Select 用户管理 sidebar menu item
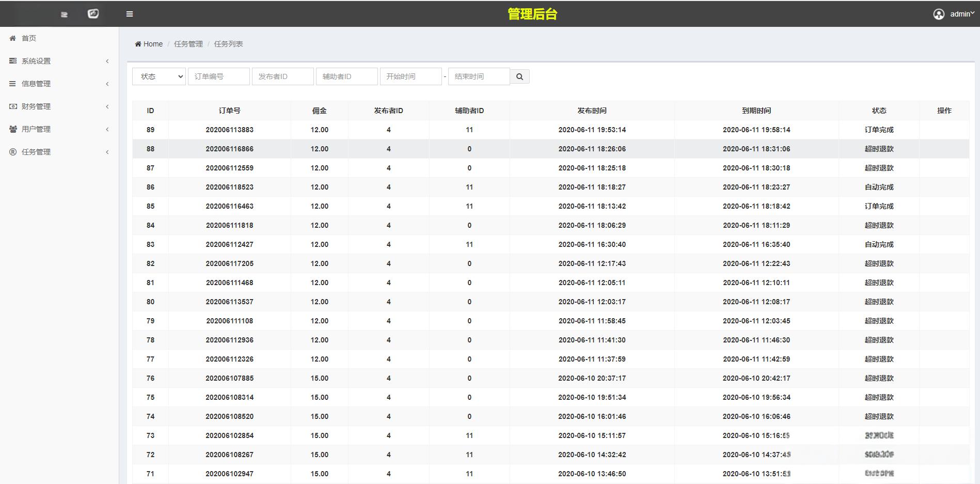The height and width of the screenshot is (484, 980). coord(59,129)
